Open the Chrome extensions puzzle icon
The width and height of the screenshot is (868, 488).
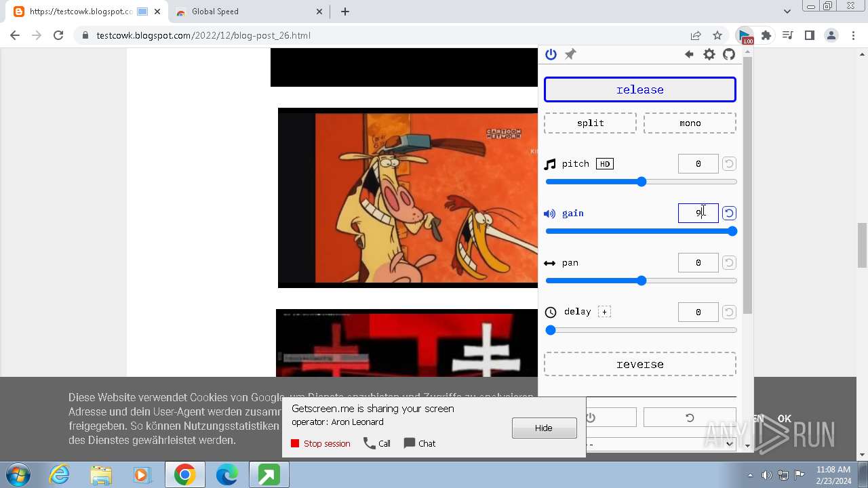click(x=766, y=35)
